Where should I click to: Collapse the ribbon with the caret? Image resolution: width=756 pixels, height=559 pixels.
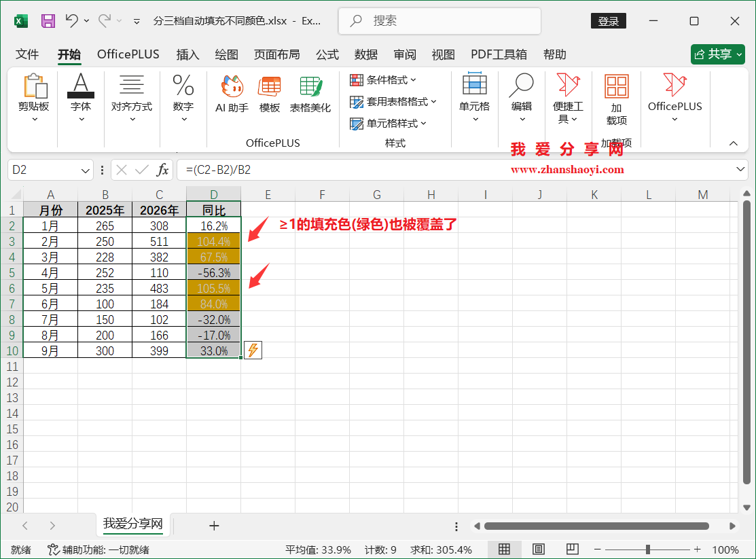734,143
